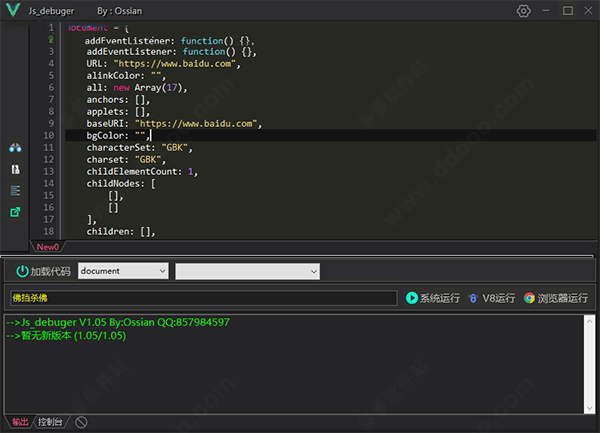Click the charset: "GBK" line

tap(126, 160)
